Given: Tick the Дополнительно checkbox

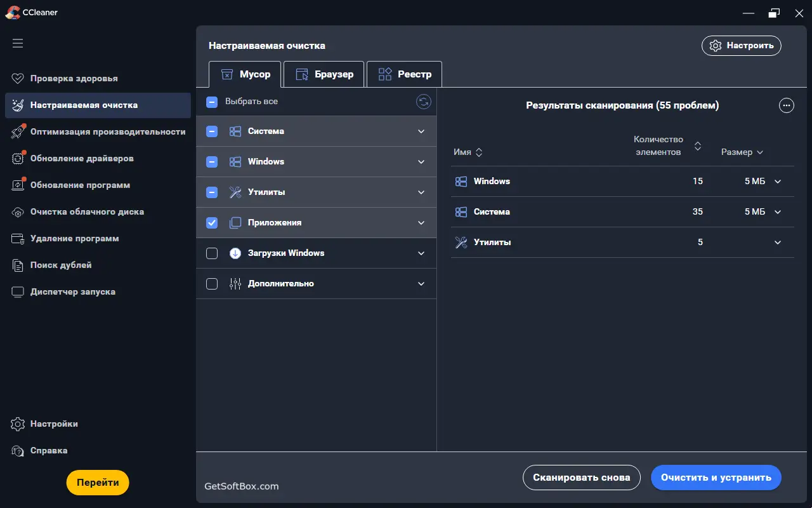Looking at the screenshot, I should coord(212,284).
